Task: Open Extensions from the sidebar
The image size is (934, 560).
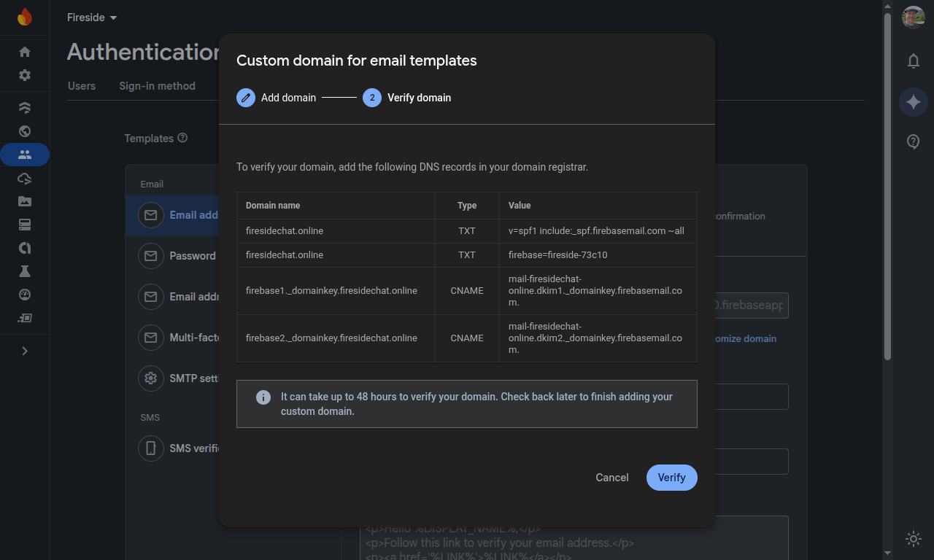Action: coord(24,318)
